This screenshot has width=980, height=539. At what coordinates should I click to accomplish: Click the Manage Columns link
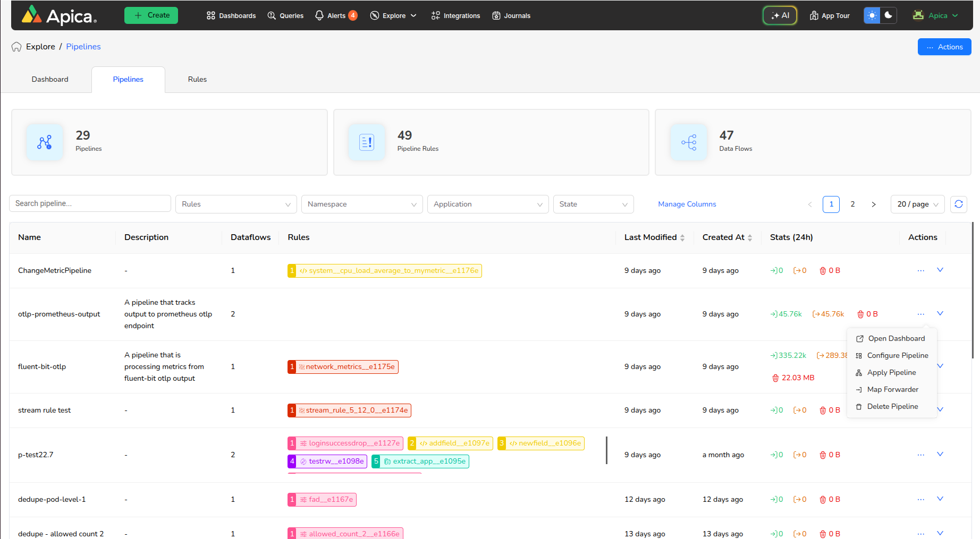687,204
